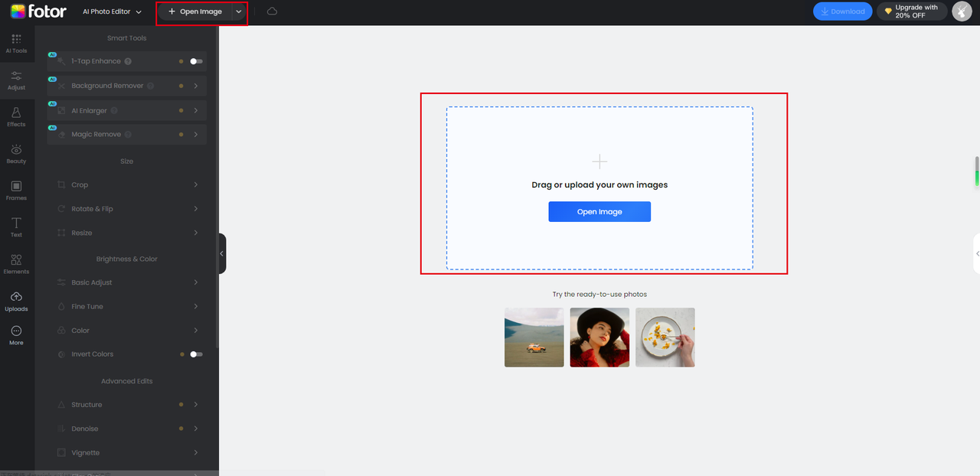The width and height of the screenshot is (980, 476).
Task: Click Upgrade with 20% OFF button
Action: [911, 11]
